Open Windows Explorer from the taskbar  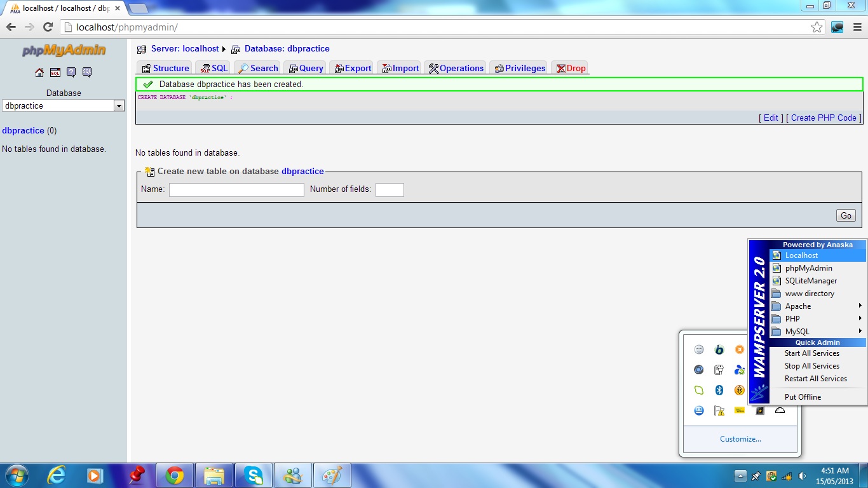tap(214, 475)
